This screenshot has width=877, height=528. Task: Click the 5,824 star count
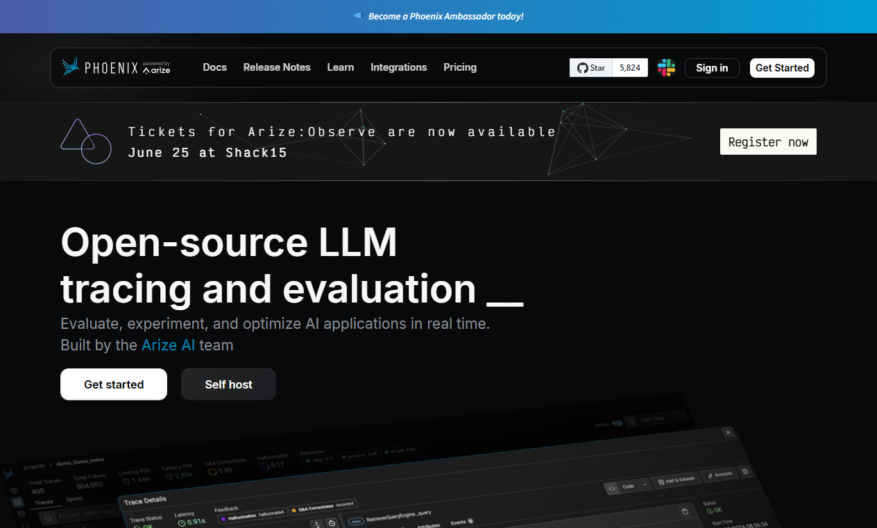pyautogui.click(x=630, y=68)
